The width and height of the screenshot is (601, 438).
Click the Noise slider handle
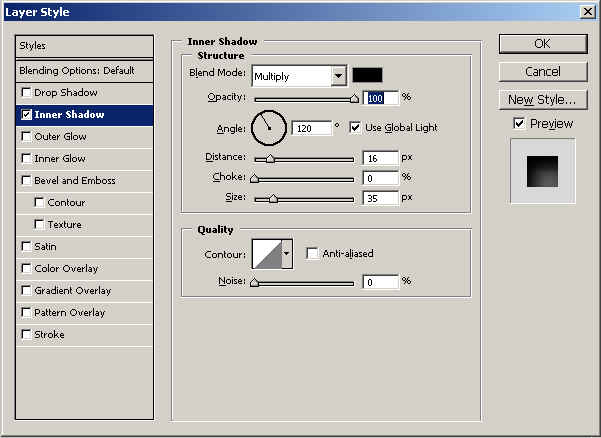[x=254, y=283]
